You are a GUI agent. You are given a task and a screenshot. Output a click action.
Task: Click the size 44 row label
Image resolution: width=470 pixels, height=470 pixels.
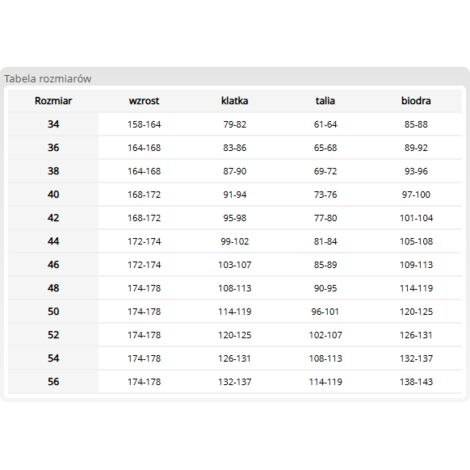coord(53,241)
